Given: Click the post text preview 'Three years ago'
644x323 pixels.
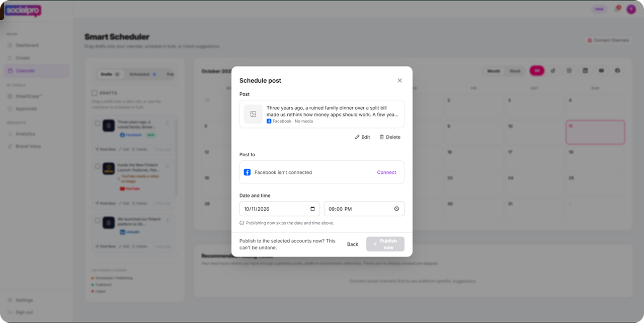Looking at the screenshot, I should tap(333, 111).
